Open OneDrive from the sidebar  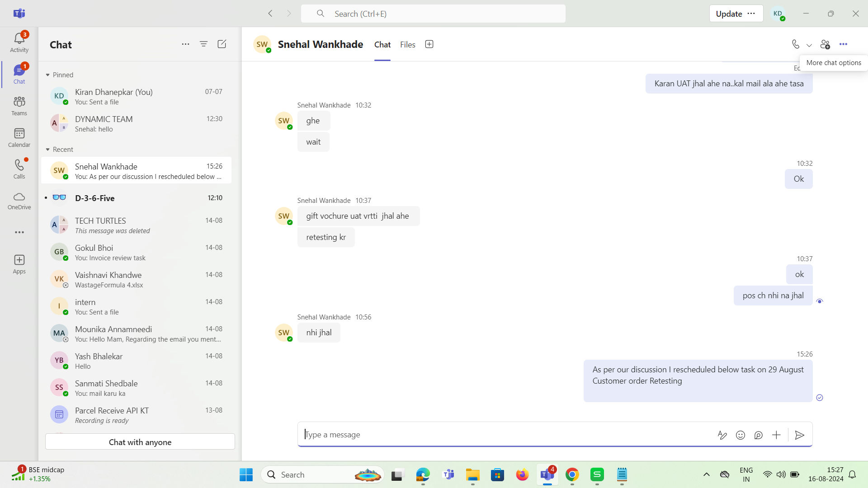point(19,201)
